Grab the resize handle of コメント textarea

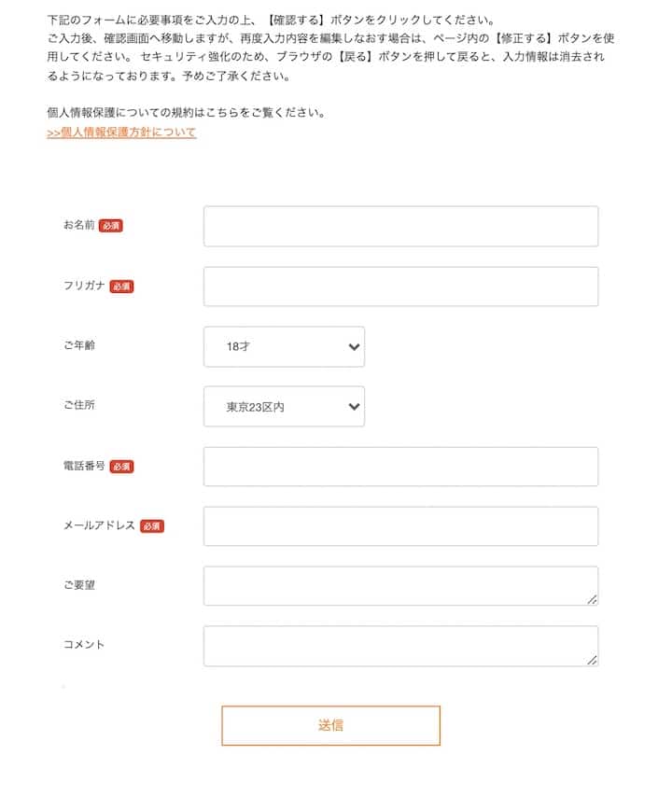(x=593, y=660)
